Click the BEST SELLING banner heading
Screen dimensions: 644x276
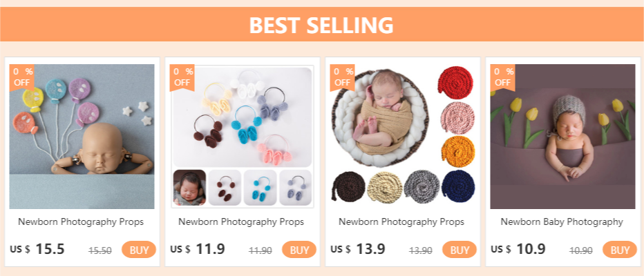click(321, 26)
